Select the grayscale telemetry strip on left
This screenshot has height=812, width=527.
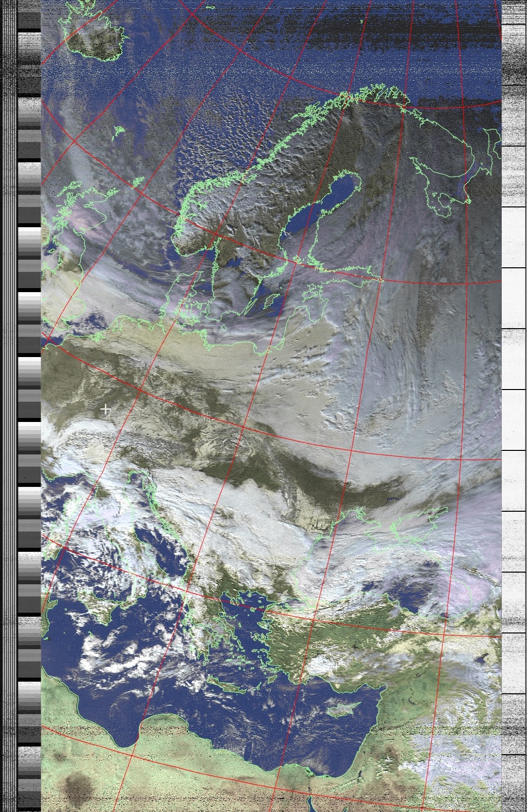(x=29, y=406)
